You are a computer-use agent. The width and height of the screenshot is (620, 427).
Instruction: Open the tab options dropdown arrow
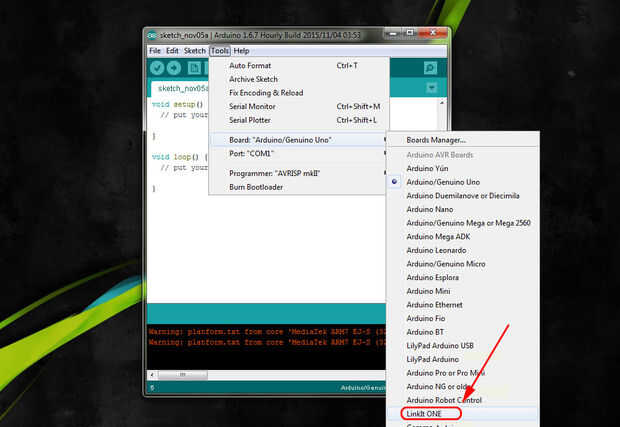tap(431, 88)
